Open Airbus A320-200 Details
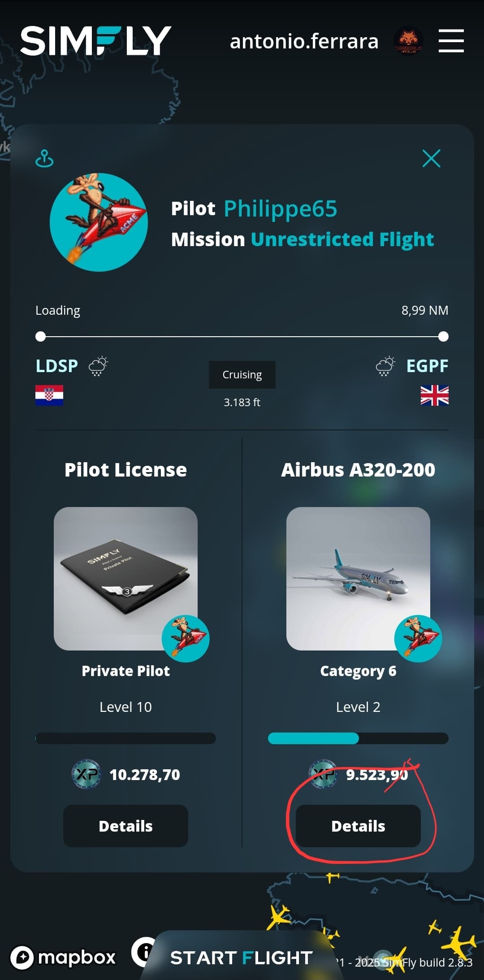Image resolution: width=484 pixels, height=980 pixels. click(x=358, y=826)
